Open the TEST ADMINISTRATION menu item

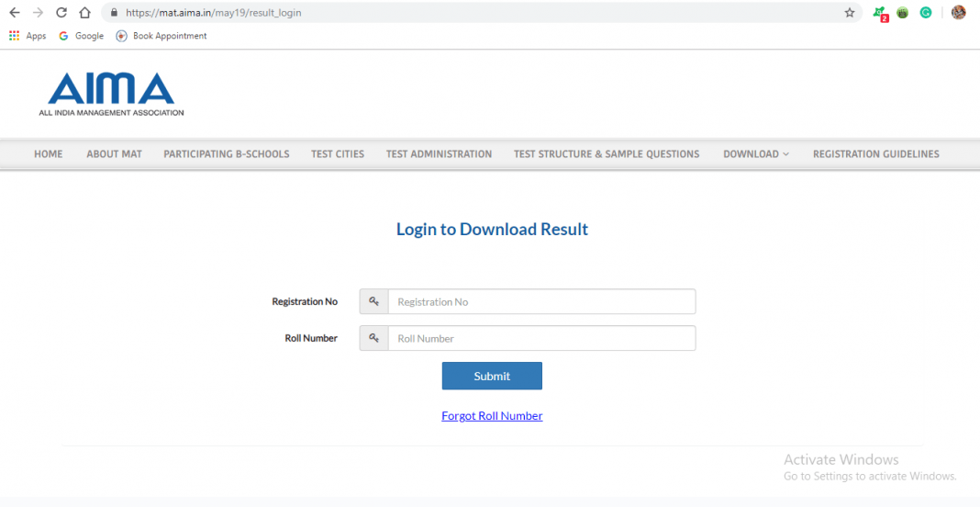439,154
